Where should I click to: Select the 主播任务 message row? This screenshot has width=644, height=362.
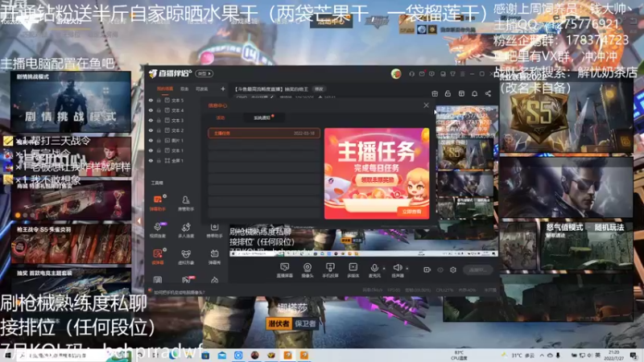(264, 134)
